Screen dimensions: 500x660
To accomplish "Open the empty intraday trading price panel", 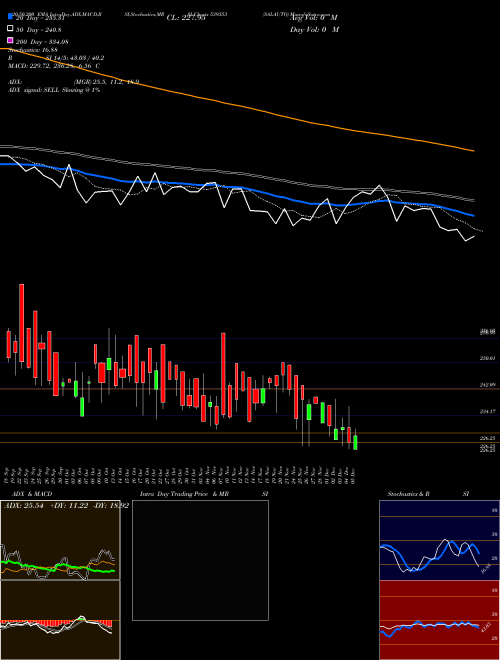I will 200,560.
